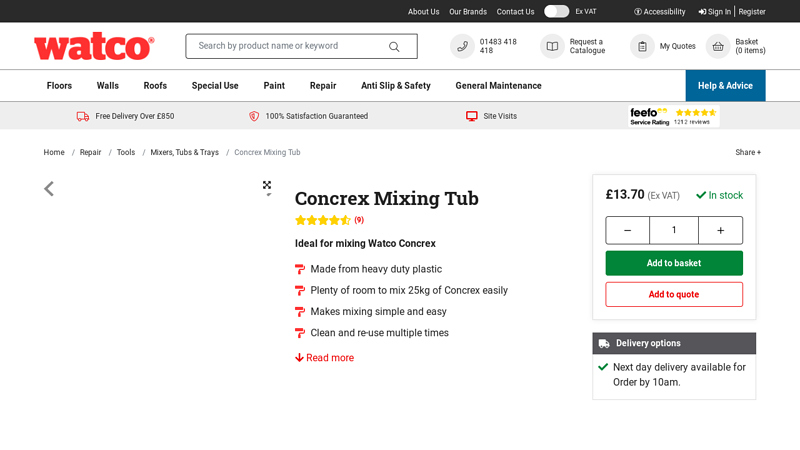Click the Register link

point(752,12)
